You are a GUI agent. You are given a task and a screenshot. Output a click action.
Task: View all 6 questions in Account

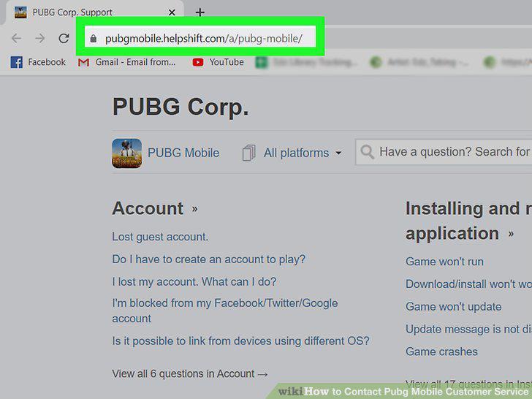190,373
